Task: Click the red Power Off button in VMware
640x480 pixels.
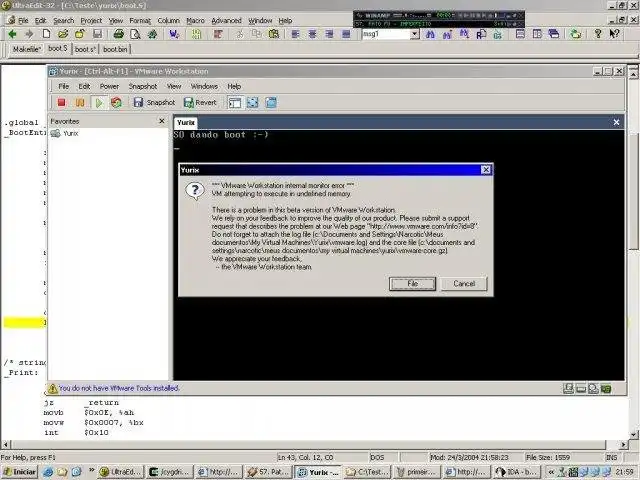Action: tap(62, 102)
